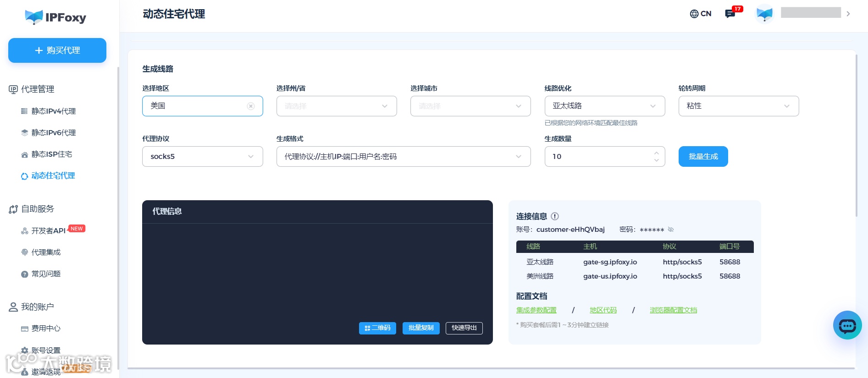Increase 生成数量 with the up arrow
Screen dimensions: 868x378
657,153
